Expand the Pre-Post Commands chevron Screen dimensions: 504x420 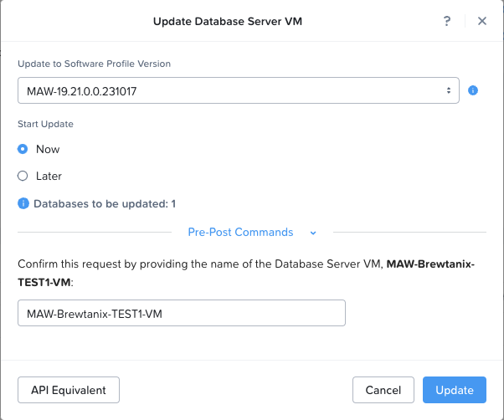click(x=313, y=233)
